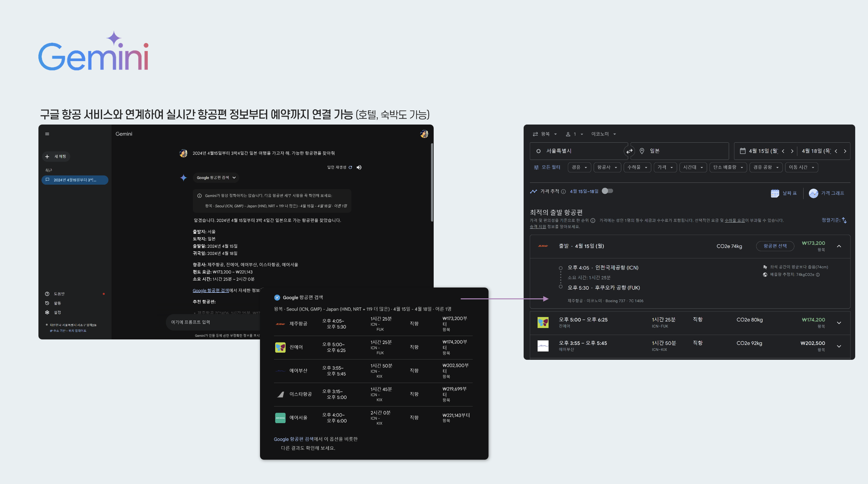This screenshot has height=484, width=868.
Task: Open the 수하물 baggage filter
Action: [x=637, y=167]
